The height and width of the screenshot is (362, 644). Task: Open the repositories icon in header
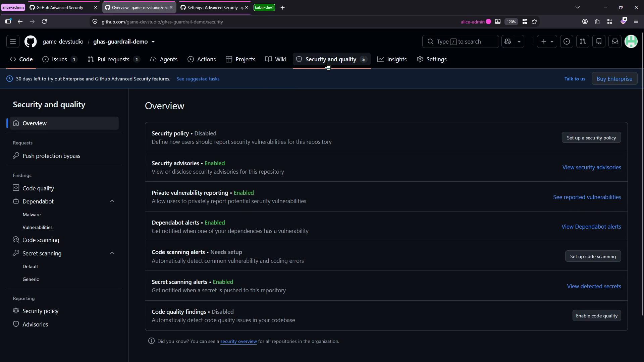[x=599, y=42]
